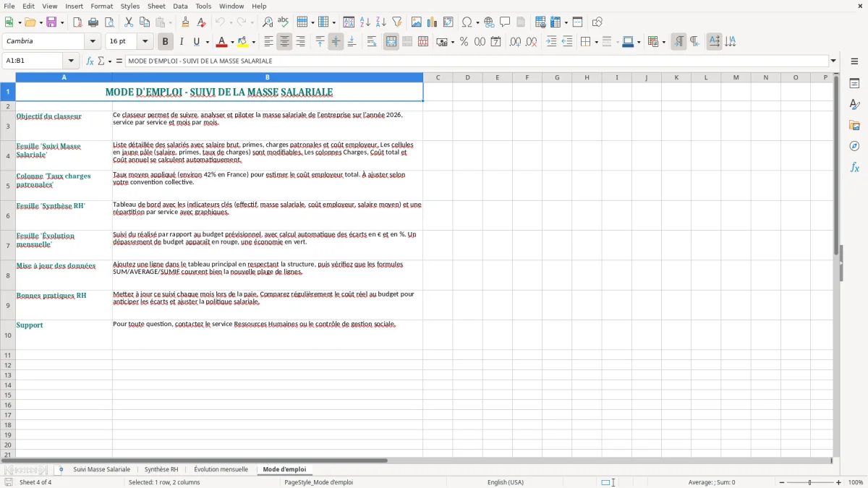Expand the formula bar

(x=833, y=61)
